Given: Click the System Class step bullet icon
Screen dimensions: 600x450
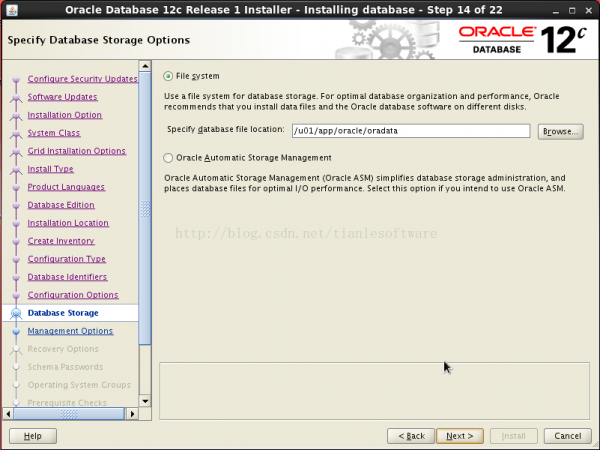Looking at the screenshot, I should click(x=16, y=134).
